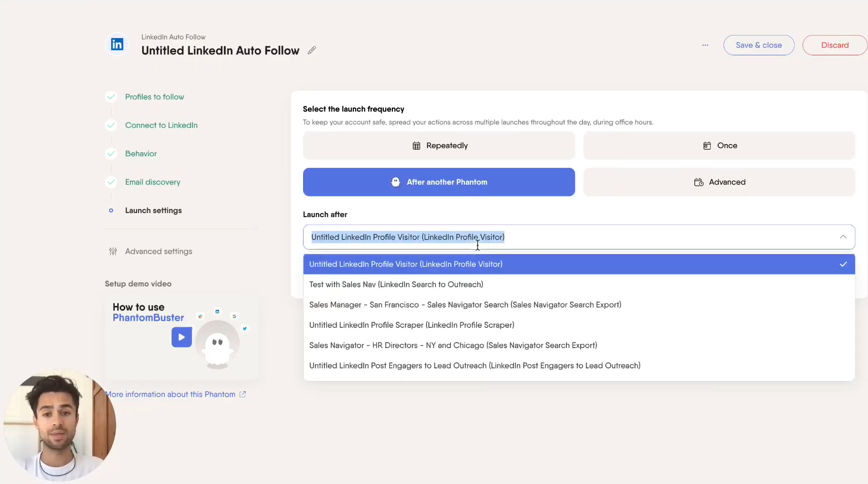Viewport: 868px width, 484px height.
Task: Click the pencil icon to rename the Phantom
Action: coord(312,50)
